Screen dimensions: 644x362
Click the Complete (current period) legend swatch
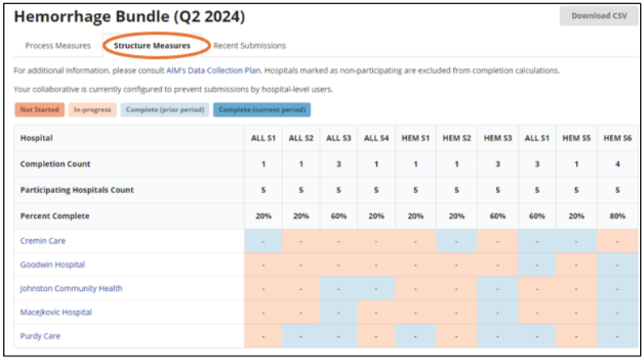pyautogui.click(x=262, y=109)
